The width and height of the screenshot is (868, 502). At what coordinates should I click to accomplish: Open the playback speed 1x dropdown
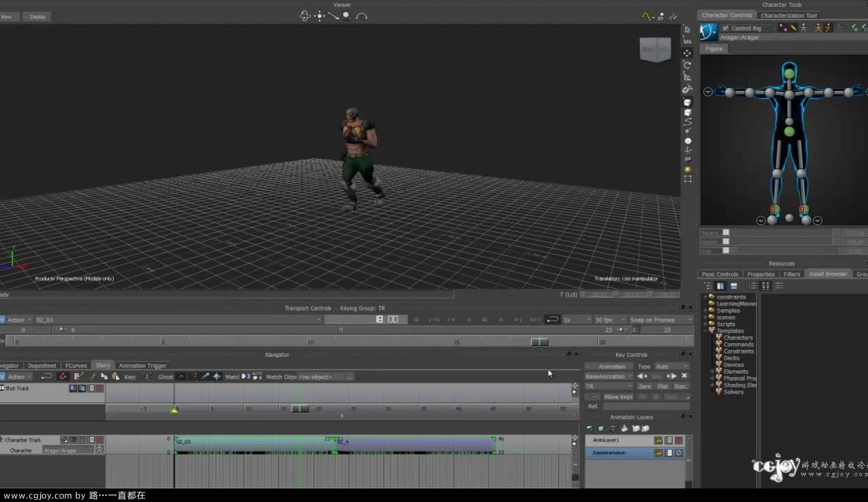(x=576, y=320)
